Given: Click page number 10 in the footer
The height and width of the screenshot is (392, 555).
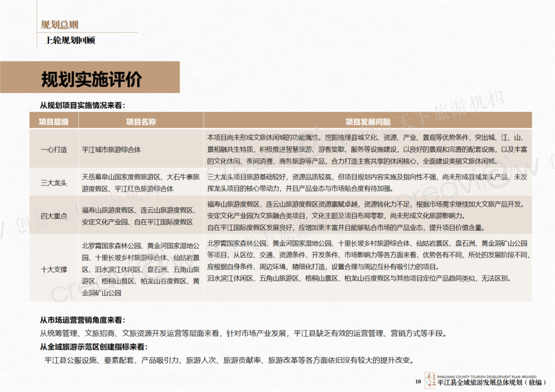Looking at the screenshot, I should 418,382.
